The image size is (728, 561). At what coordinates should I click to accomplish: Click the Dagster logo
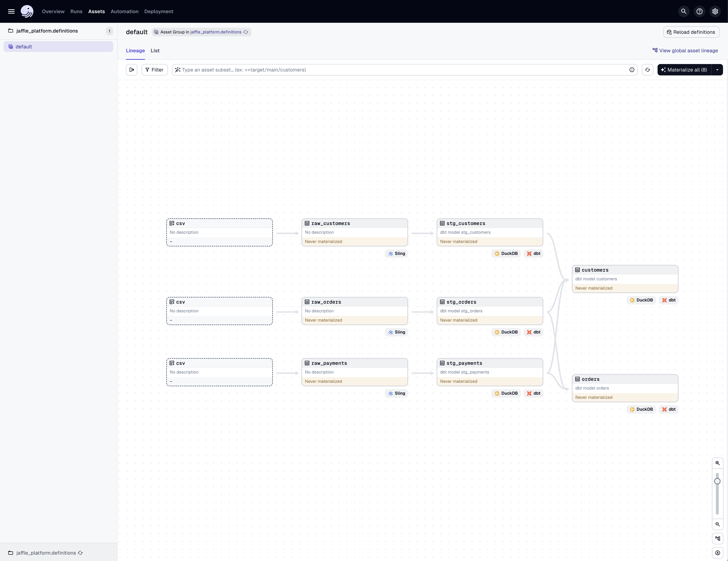27,11
